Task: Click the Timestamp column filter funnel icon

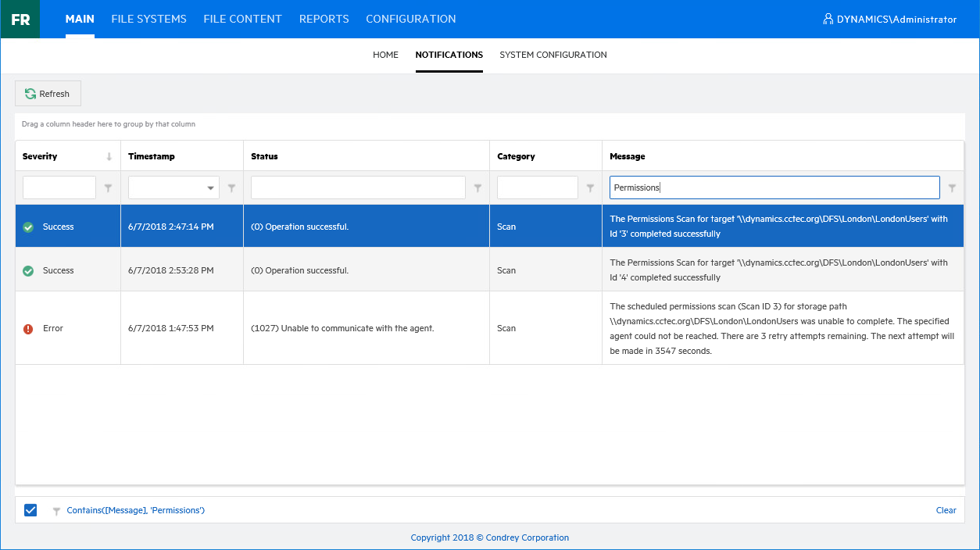Action: pyautogui.click(x=231, y=188)
